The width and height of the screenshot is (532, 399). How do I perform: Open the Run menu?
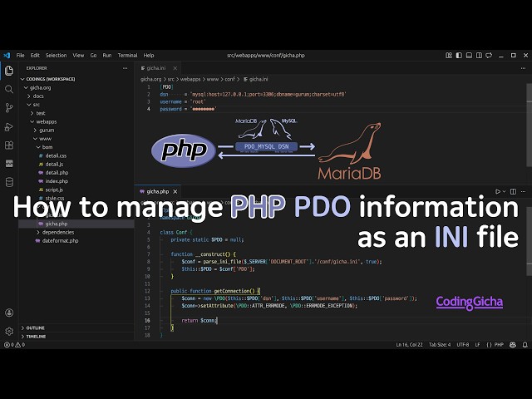(107, 56)
